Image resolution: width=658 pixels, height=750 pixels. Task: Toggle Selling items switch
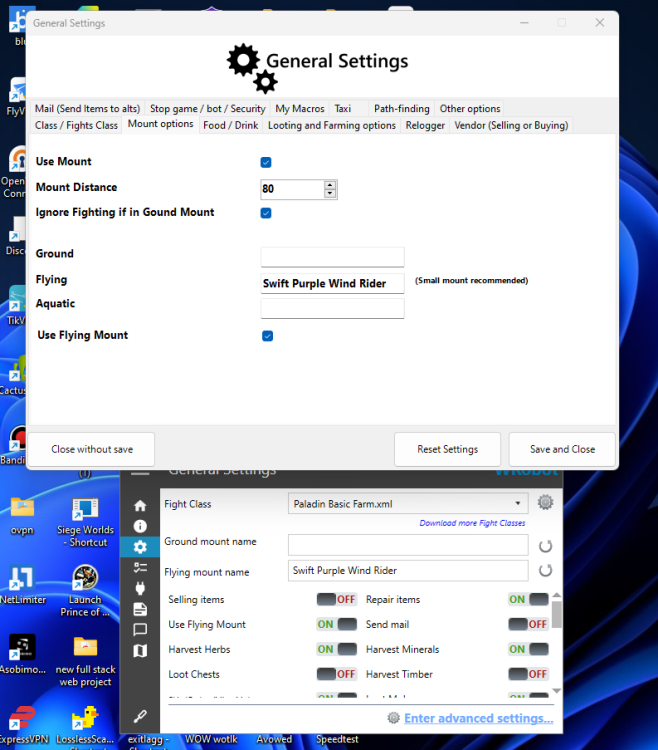337,599
